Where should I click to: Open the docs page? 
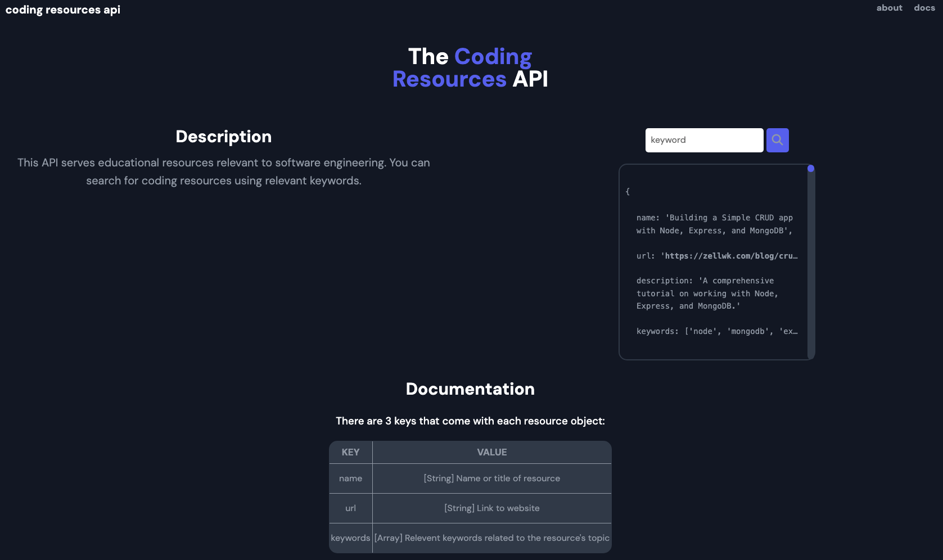pos(924,8)
